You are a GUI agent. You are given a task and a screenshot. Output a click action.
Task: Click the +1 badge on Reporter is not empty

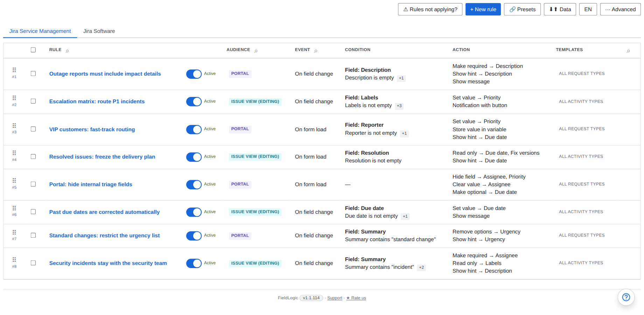click(404, 133)
